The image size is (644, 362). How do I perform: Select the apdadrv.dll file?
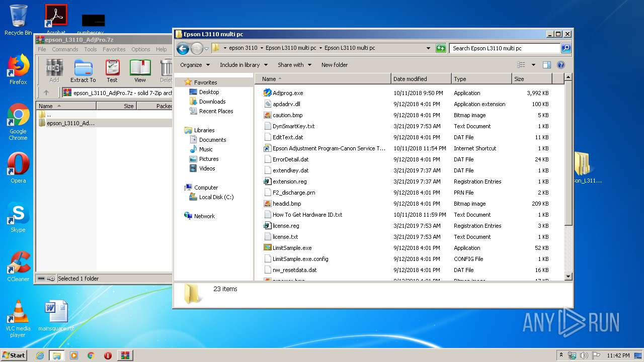286,104
